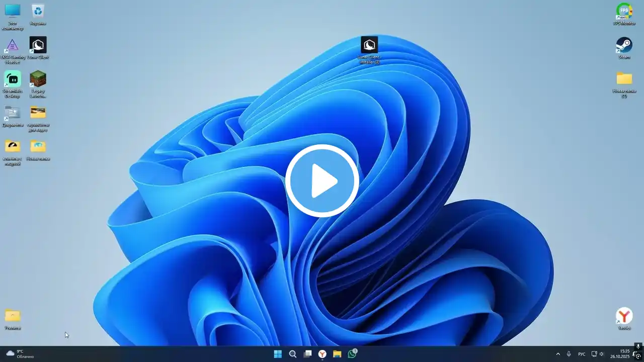This screenshot has width=644, height=362.
Task: Select the Lunar Client shortcut near the recycle bin
Action: pos(38,48)
